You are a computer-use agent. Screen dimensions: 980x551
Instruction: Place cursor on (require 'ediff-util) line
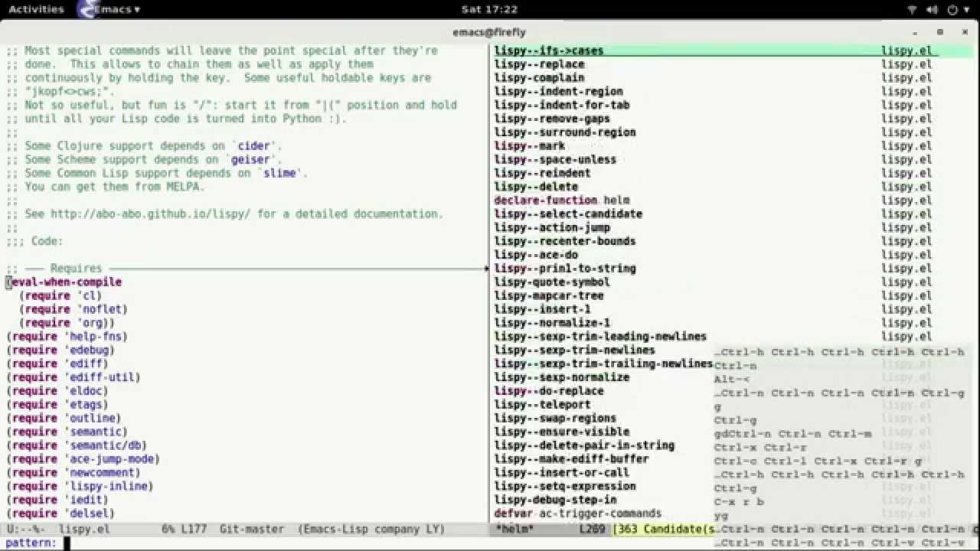[x=74, y=377]
